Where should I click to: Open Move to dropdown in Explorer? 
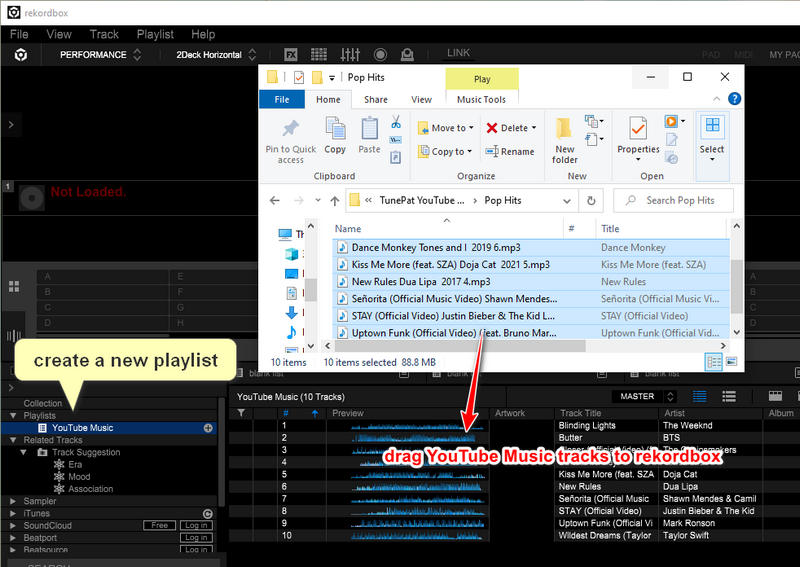[x=445, y=128]
